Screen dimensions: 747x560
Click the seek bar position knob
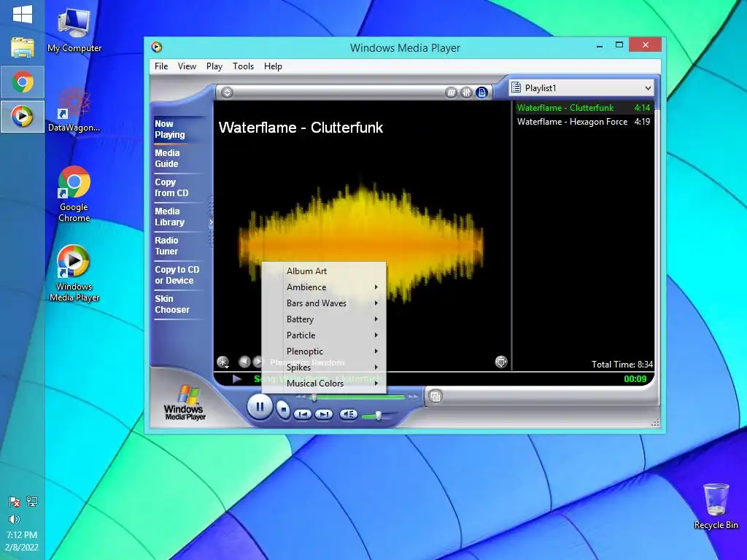point(314,397)
